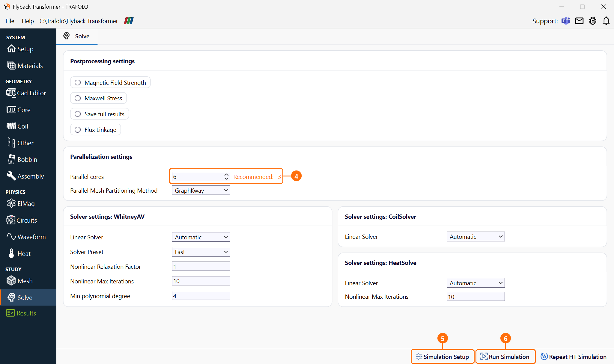
Task: Select the Flux Linkage option
Action: pyautogui.click(x=95, y=130)
